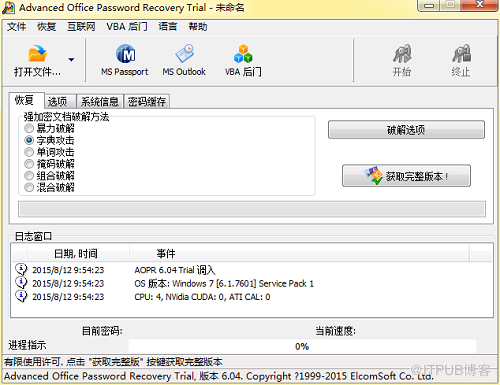Select the 组合破解 combination attack option
Screen dimensions: 500x385
(x=29, y=175)
